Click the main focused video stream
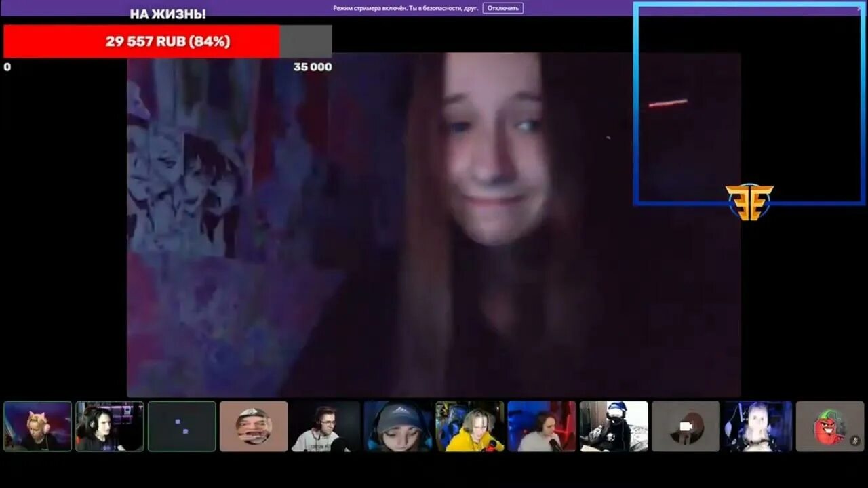Image resolution: width=868 pixels, height=488 pixels. pyautogui.click(x=433, y=224)
